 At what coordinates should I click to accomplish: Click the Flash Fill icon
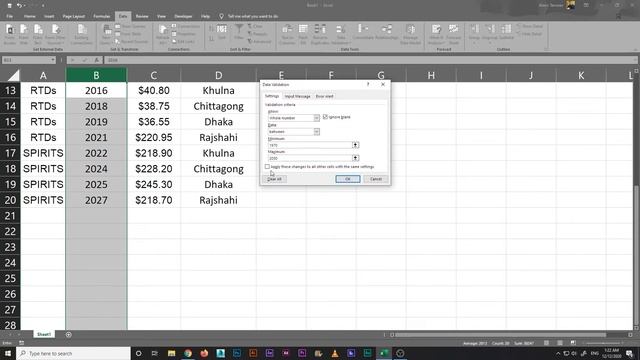click(303, 34)
